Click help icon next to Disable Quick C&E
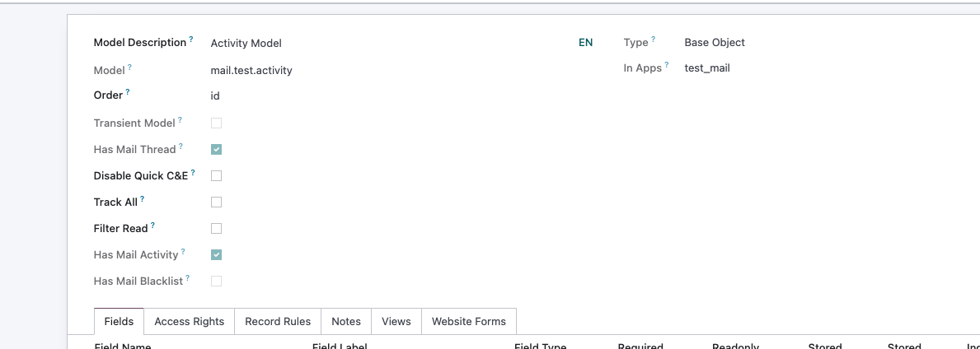 coord(194,173)
